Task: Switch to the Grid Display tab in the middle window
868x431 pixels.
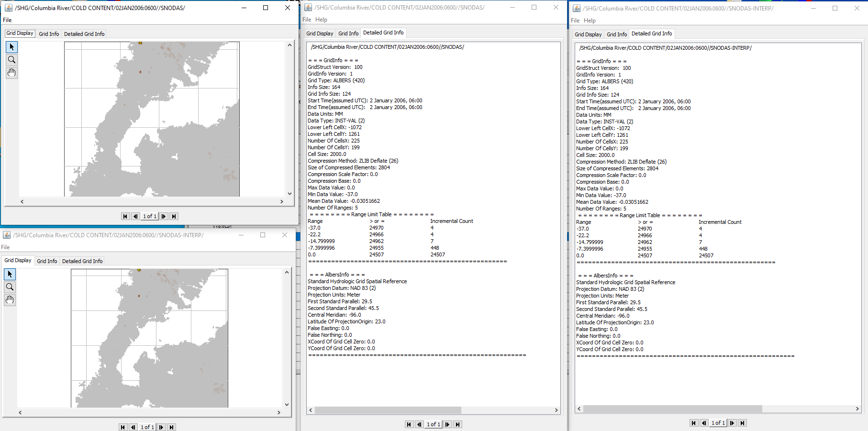Action: pyautogui.click(x=319, y=33)
